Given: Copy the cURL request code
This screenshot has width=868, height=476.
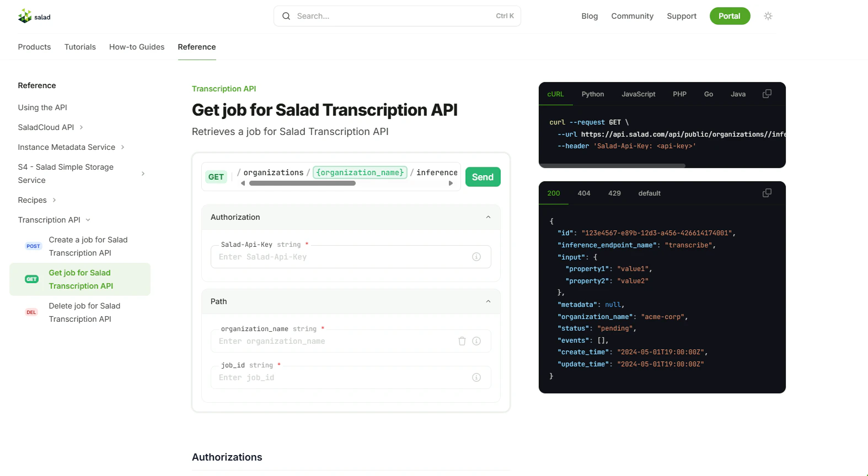Looking at the screenshot, I should [x=767, y=94].
